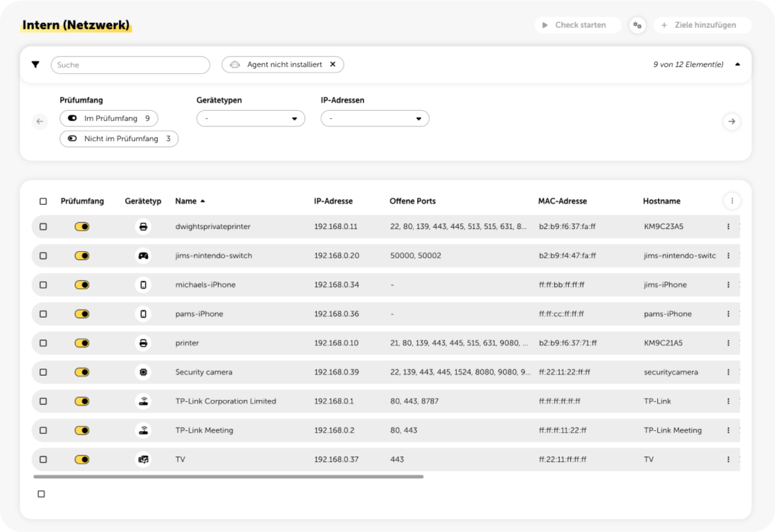Screen dimensions: 775x532
Task: Open the IP-Adressen dropdown
Action: pos(375,119)
